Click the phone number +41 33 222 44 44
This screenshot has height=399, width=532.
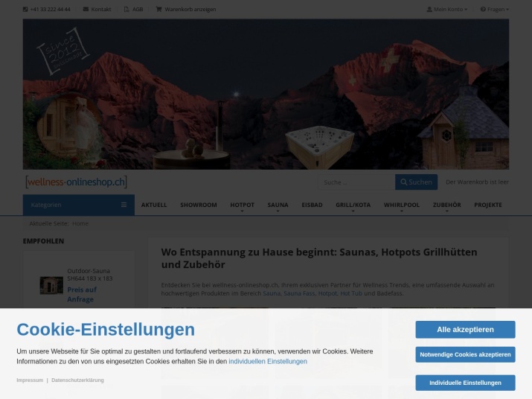point(50,9)
